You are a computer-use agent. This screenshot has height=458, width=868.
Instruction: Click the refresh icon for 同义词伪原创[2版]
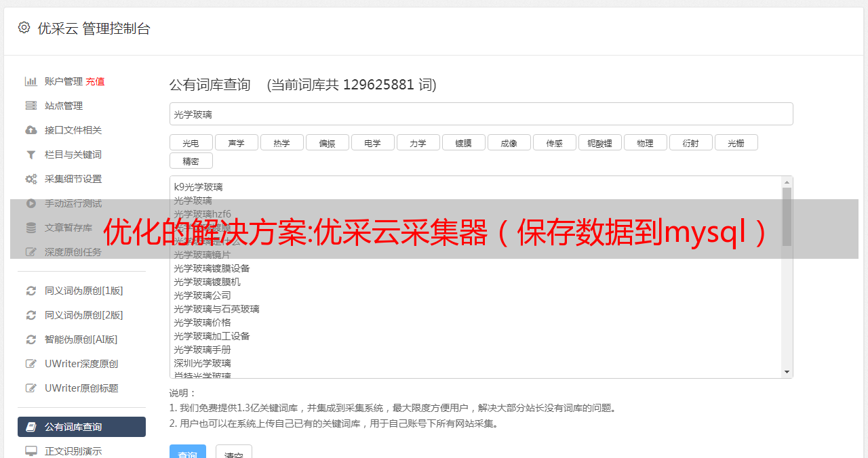(31, 315)
